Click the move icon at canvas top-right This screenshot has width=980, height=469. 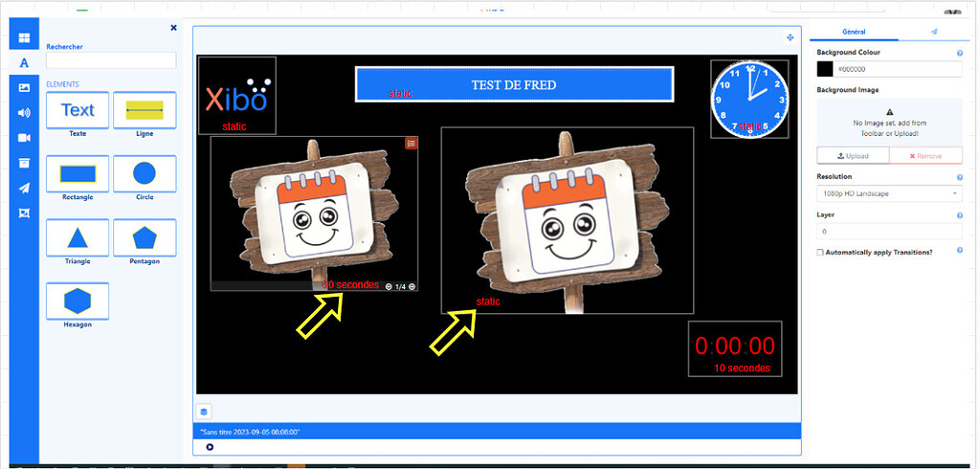[x=790, y=37]
